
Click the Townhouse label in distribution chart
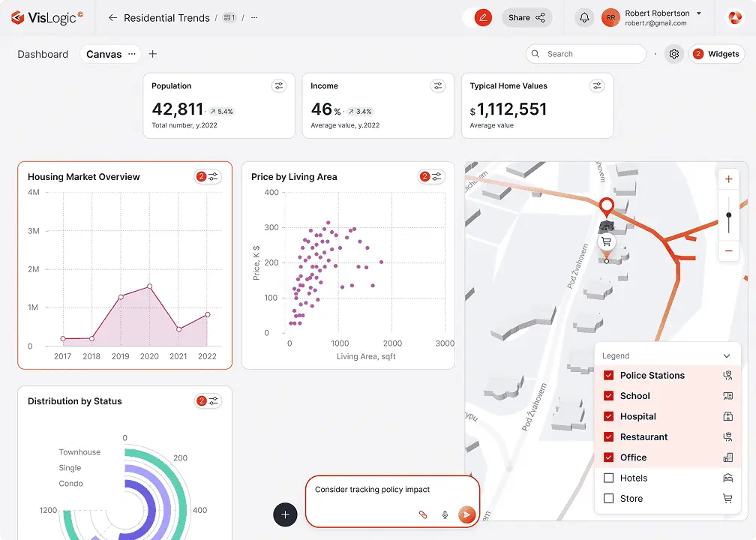click(79, 451)
